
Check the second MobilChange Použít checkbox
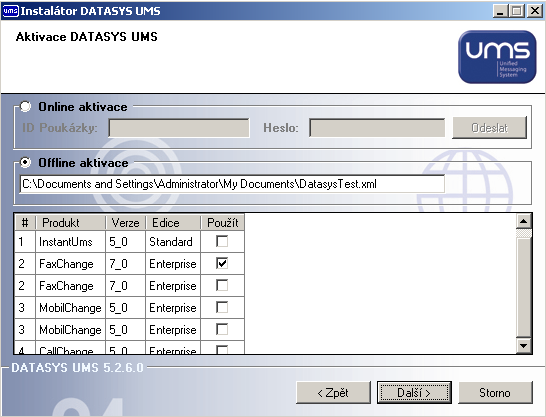222,329
